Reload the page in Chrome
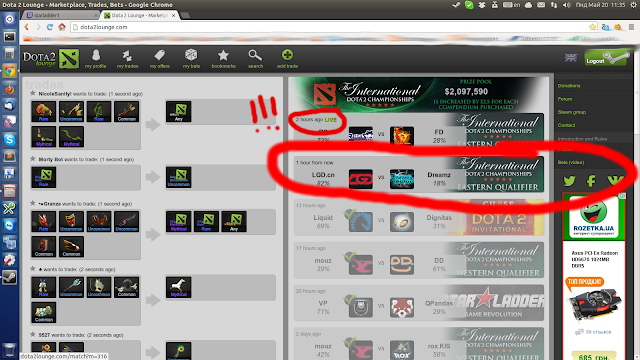Viewport: 640px width, 360px height. coord(50,27)
